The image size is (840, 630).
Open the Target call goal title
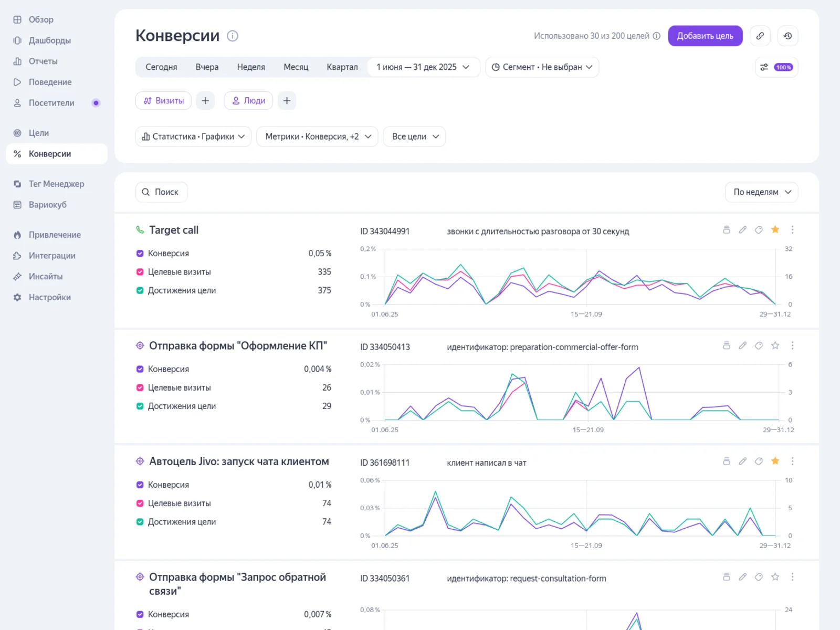click(174, 230)
